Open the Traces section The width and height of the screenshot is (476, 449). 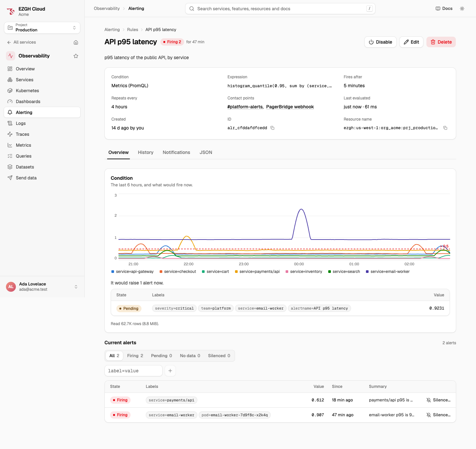pyautogui.click(x=42, y=134)
